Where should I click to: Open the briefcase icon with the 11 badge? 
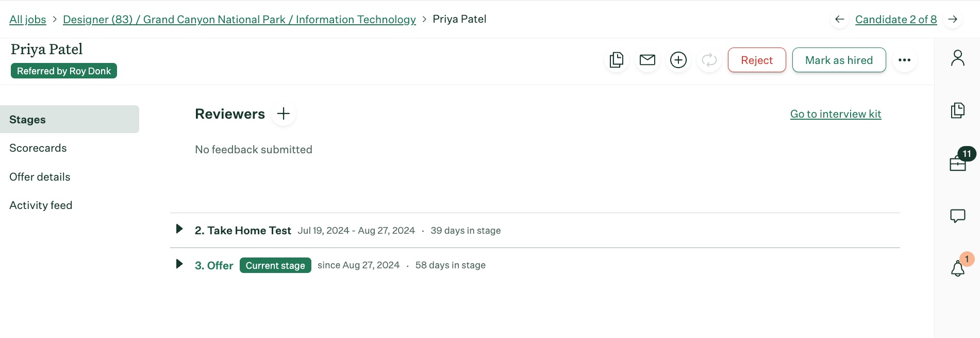pyautogui.click(x=958, y=163)
